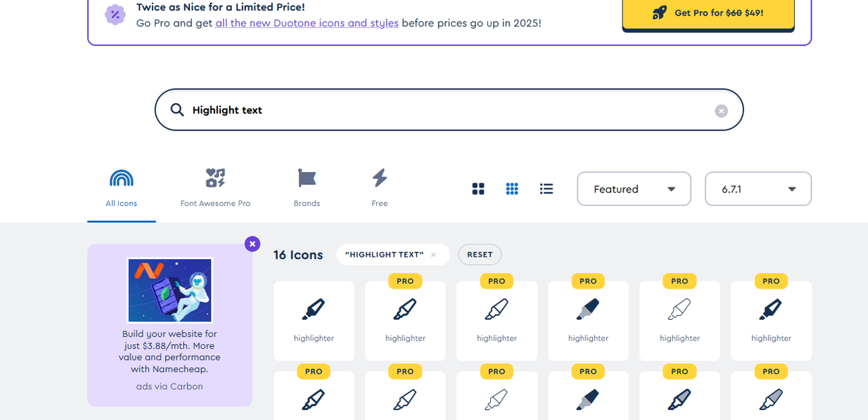Click the Get Pro for $49 button
868x420 pixels.
(708, 13)
